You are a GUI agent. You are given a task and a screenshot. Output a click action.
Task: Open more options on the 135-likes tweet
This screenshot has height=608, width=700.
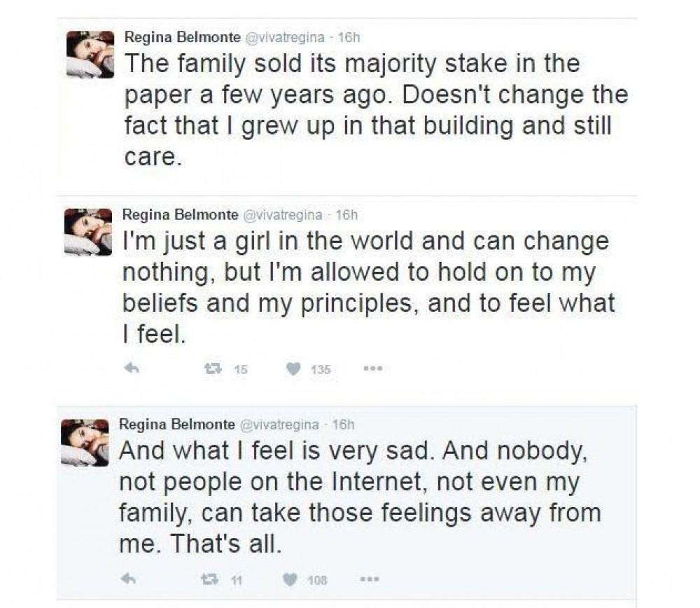tap(372, 369)
